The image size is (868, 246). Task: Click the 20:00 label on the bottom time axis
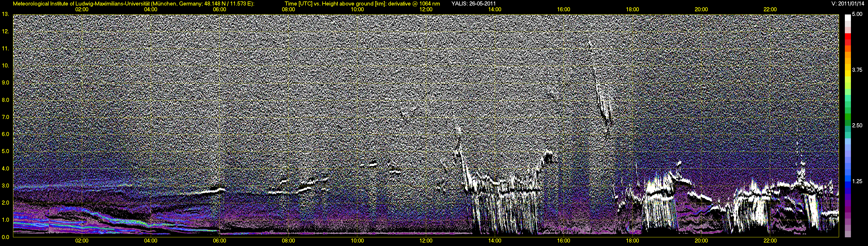point(701,241)
